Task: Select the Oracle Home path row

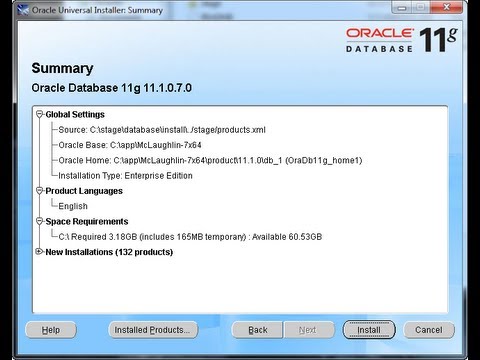Action: (x=210, y=160)
